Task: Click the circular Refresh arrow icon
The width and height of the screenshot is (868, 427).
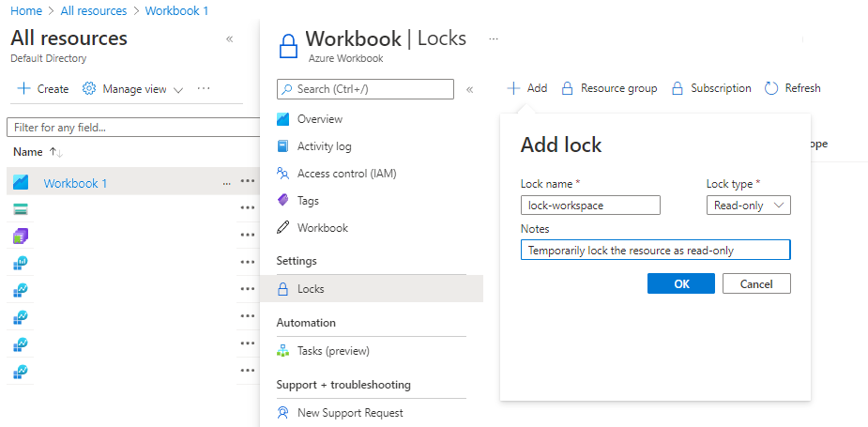Action: click(x=771, y=88)
